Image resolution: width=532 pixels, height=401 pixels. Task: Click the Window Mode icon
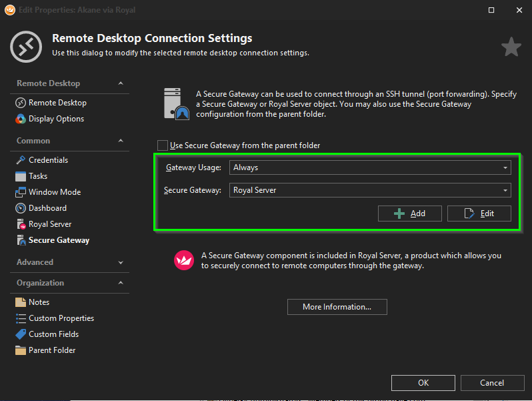coord(21,192)
